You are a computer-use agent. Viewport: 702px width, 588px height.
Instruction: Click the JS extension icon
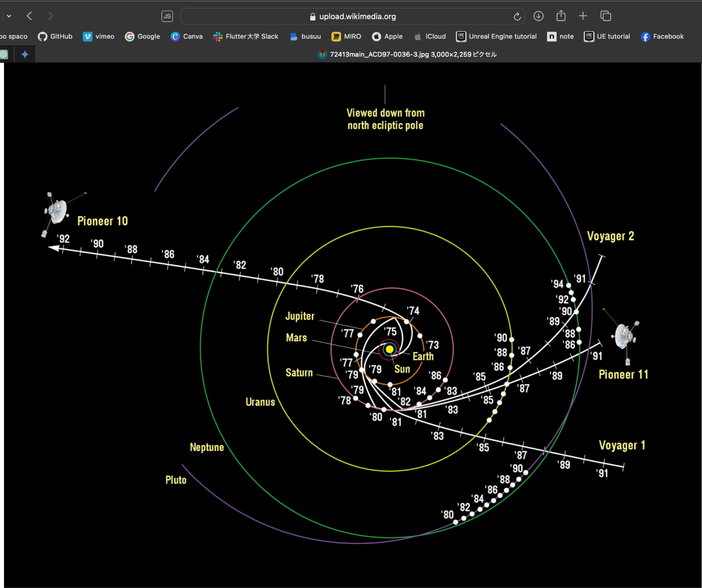coord(167,16)
